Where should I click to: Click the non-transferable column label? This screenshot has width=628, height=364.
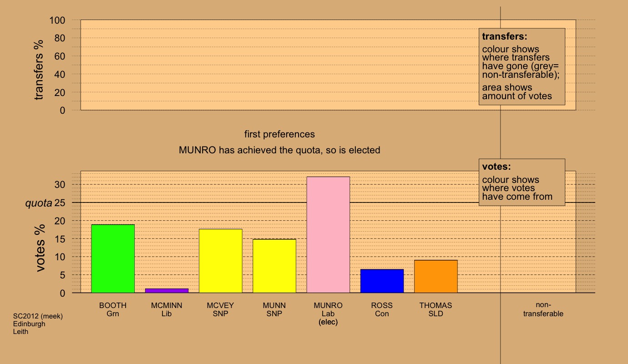[x=543, y=309]
